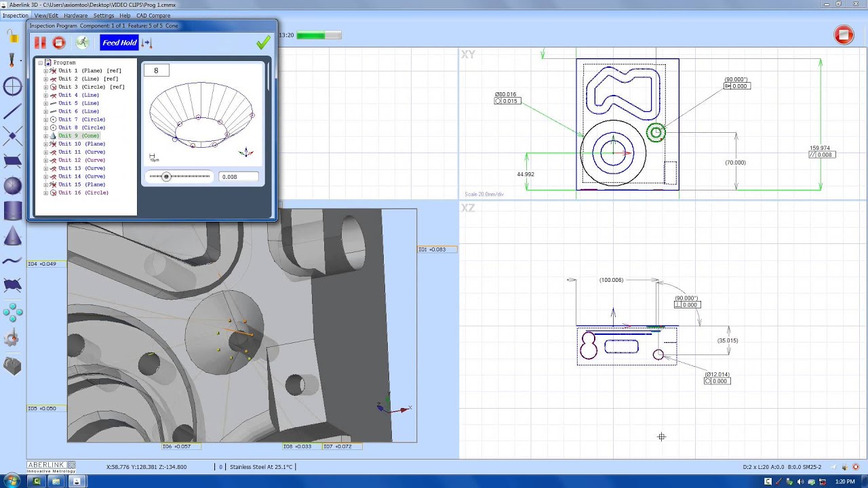
Task: Expand Unit 9 (Cone) node
Action: click(46, 136)
